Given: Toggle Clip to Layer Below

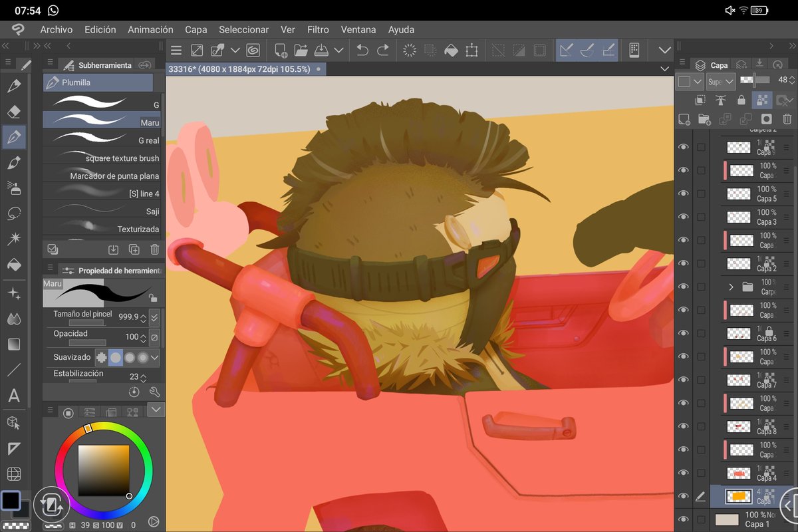Looking at the screenshot, I should coord(700,100).
